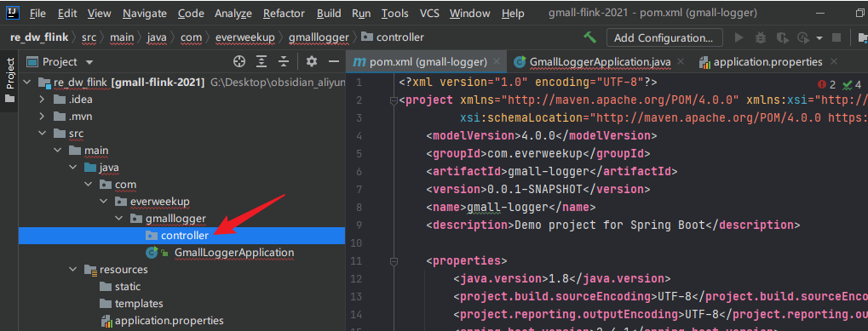This screenshot has height=331, width=868.
Task: Select src breadcrumb in navigation bar
Action: click(x=89, y=37)
